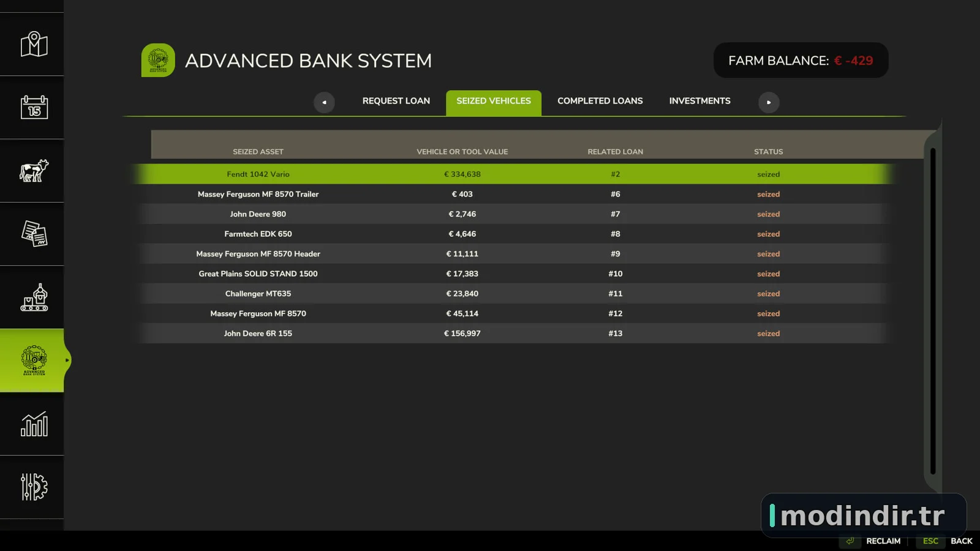Click related loan #10 cell
The width and height of the screenshot is (980, 551).
pyautogui.click(x=616, y=274)
